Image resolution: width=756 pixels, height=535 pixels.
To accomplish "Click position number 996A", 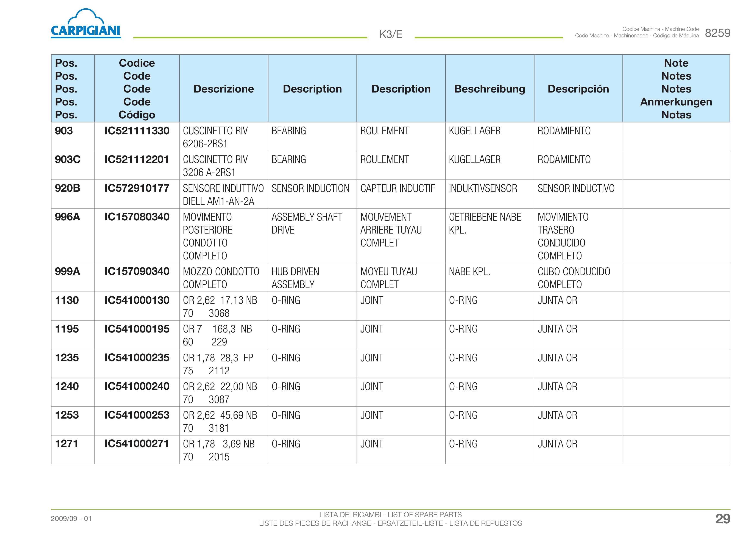I will 67,217.
